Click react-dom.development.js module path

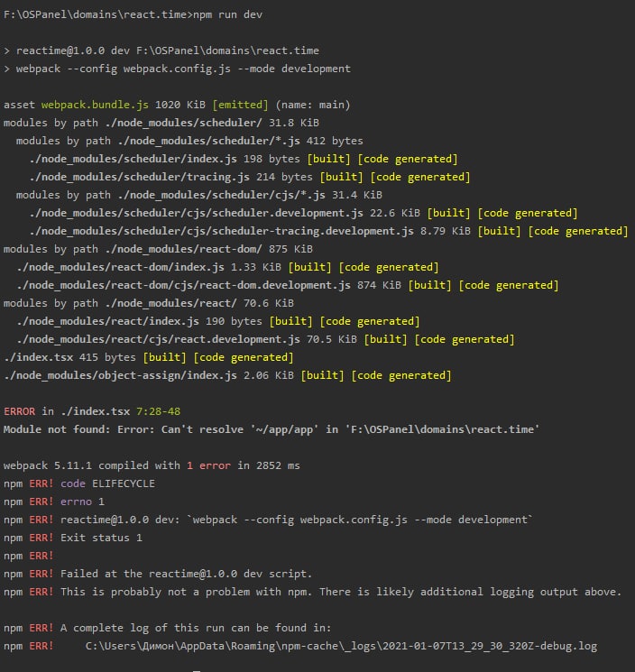183,285
